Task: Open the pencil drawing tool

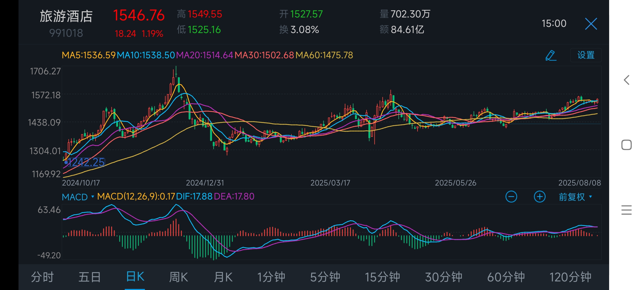Action: point(551,55)
